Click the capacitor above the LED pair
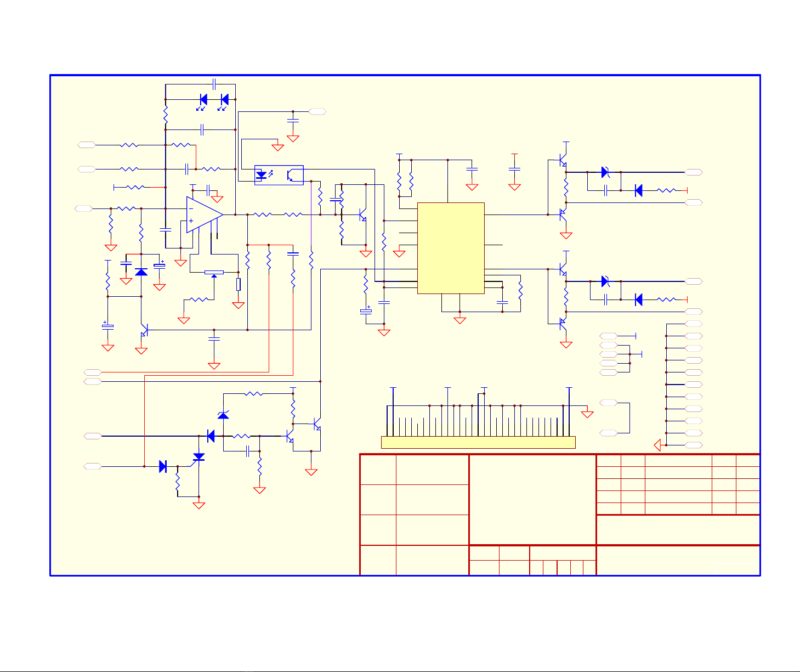The width and height of the screenshot is (800, 672). (x=214, y=84)
